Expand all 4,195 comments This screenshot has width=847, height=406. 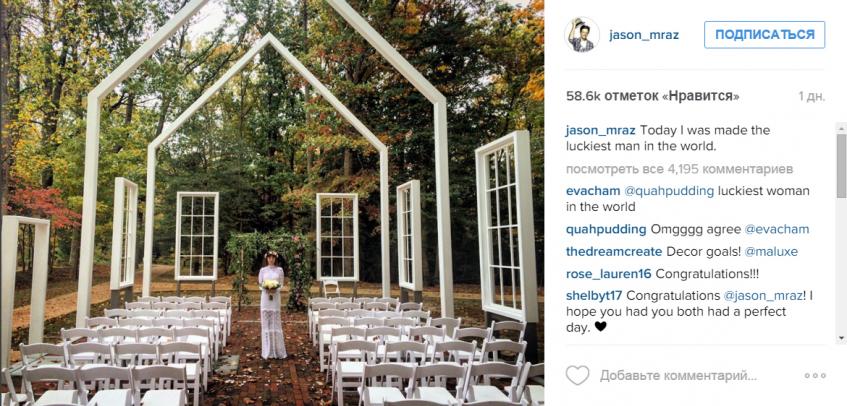coord(680,170)
